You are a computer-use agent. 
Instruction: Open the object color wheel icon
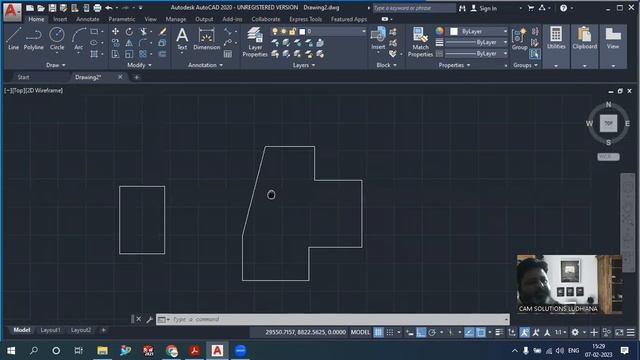(439, 31)
